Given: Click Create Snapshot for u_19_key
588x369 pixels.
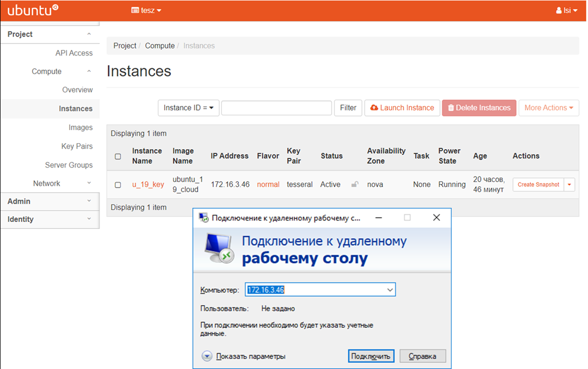Looking at the screenshot, I should 538,185.
